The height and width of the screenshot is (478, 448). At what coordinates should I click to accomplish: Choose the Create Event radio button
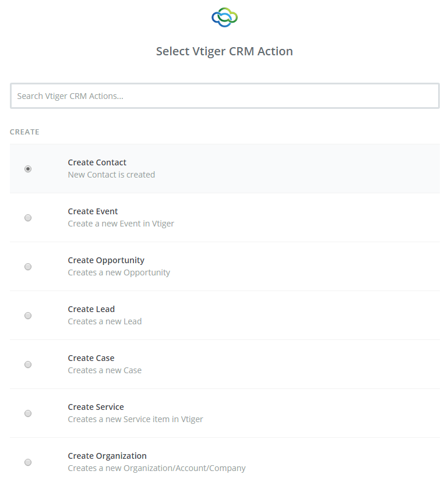click(28, 218)
